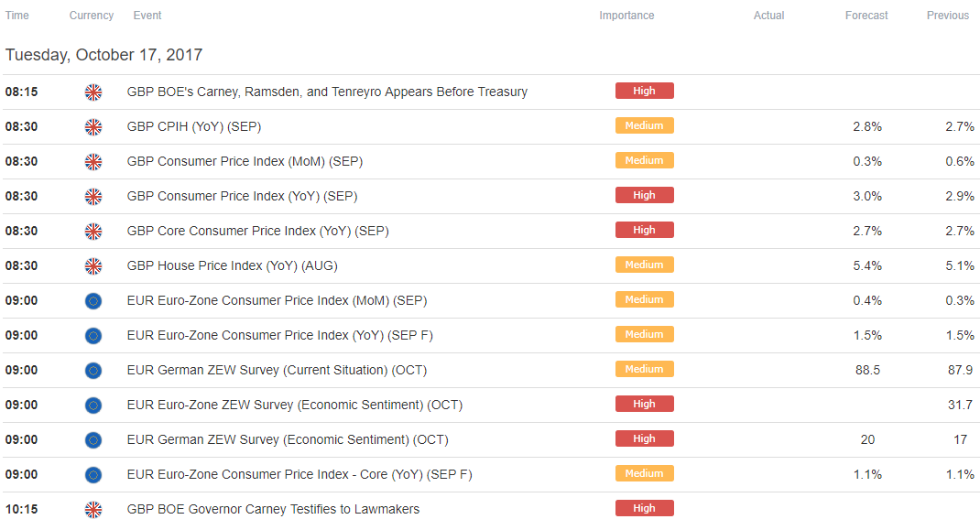Select the Tuesday, October 17, 2017 date heading
980x530 pixels.
coord(103,55)
